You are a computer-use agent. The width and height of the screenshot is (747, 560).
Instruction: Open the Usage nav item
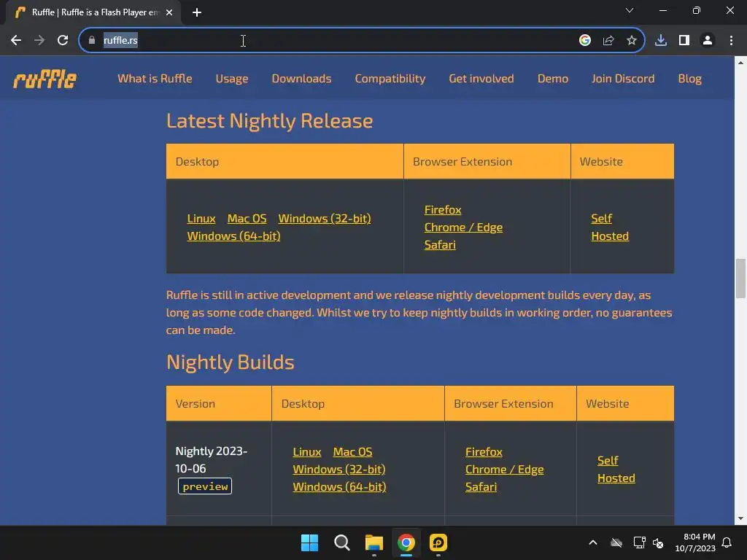tap(232, 79)
